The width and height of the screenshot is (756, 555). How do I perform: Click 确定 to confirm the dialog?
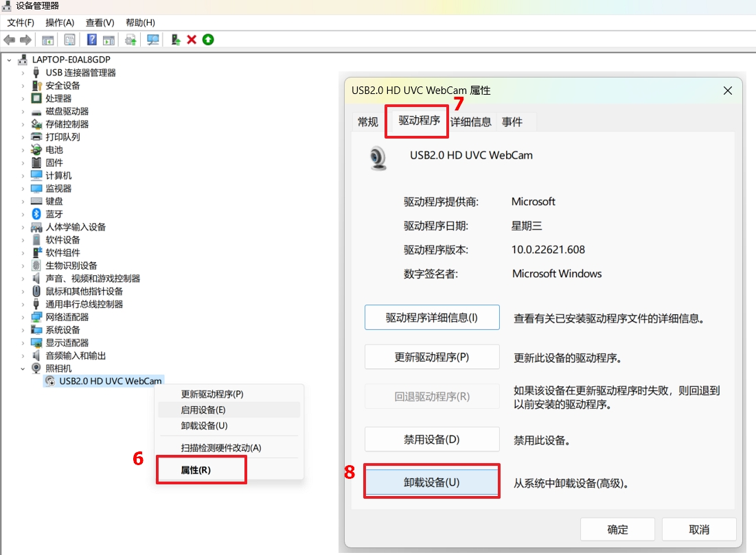(x=617, y=530)
